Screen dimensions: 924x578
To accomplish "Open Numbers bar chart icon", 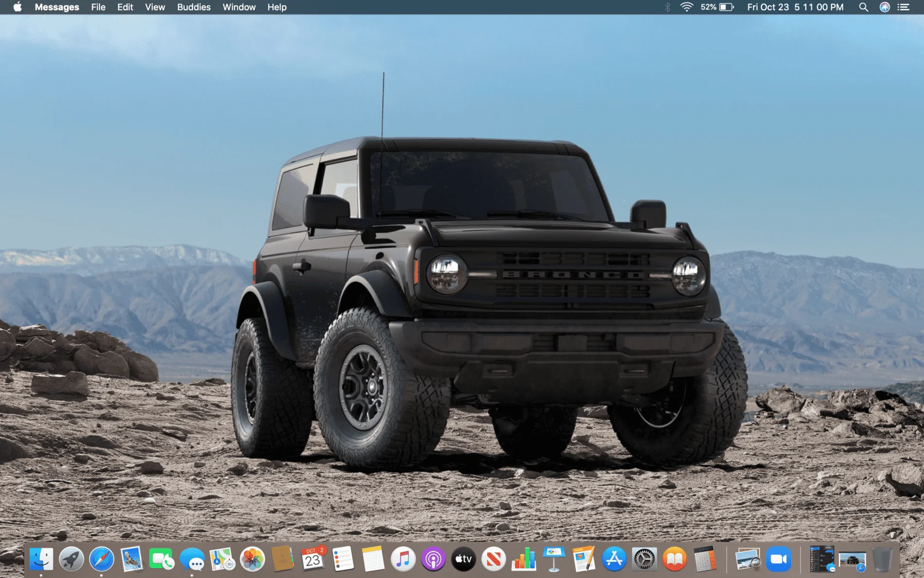I will [524, 559].
